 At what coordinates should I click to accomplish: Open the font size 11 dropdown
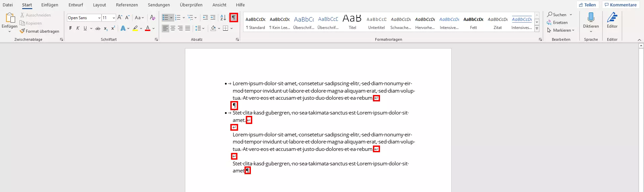coord(114,18)
